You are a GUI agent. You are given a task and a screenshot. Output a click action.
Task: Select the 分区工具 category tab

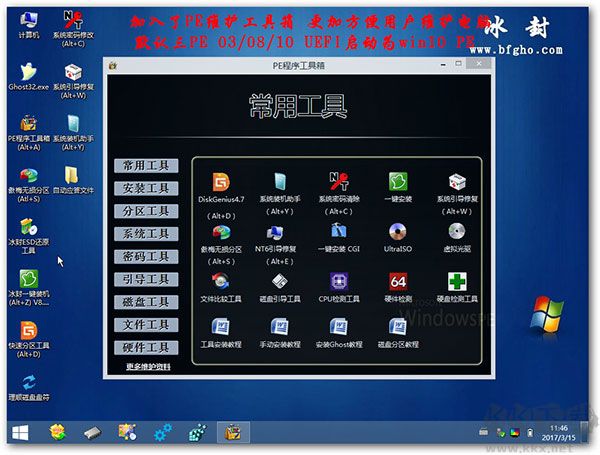point(145,211)
